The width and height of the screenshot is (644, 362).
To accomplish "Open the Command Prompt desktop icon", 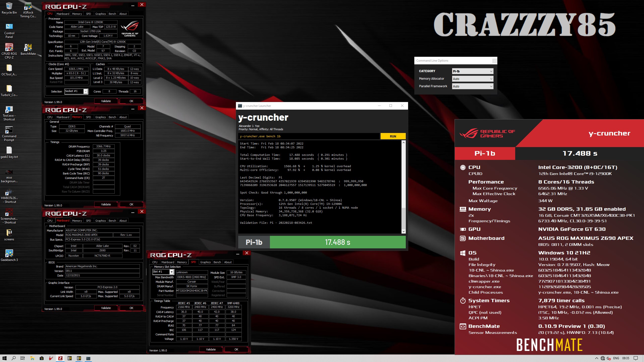I will point(9,134).
